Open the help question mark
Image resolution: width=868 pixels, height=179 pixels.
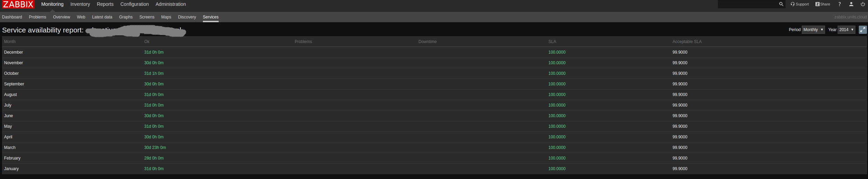(x=839, y=4)
